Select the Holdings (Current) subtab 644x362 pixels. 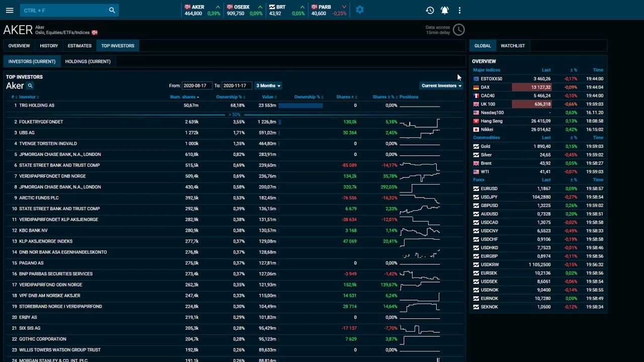tap(88, 61)
